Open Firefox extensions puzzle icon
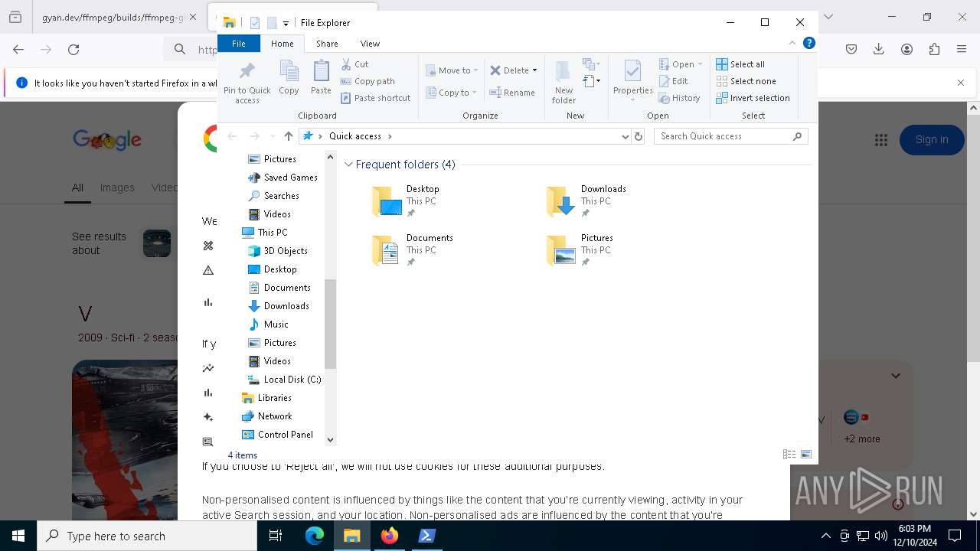This screenshot has height=551, width=980. coord(934,50)
